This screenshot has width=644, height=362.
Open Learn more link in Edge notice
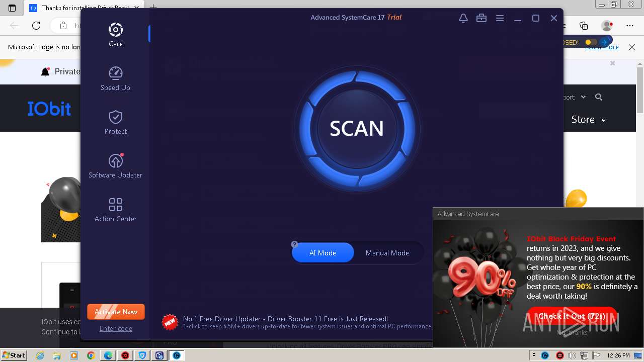[x=602, y=47]
